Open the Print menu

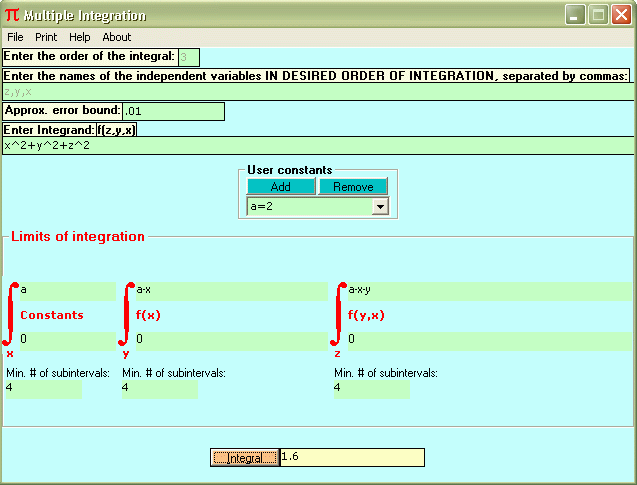46,37
